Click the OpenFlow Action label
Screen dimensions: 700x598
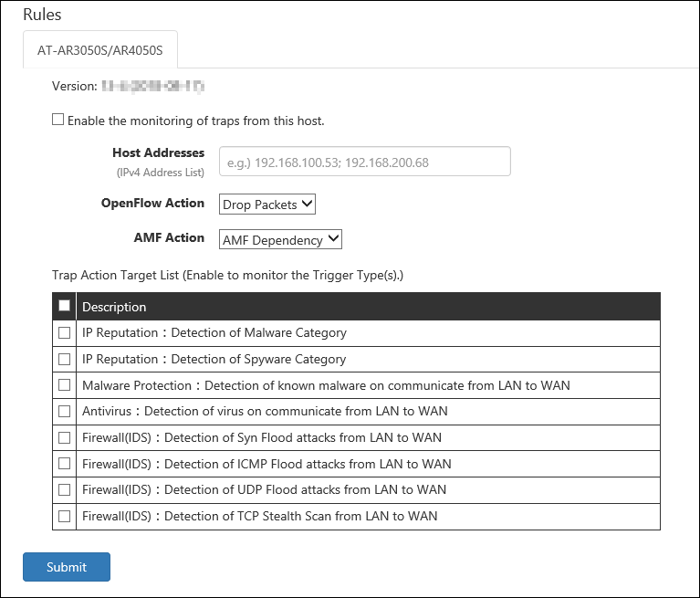point(152,204)
